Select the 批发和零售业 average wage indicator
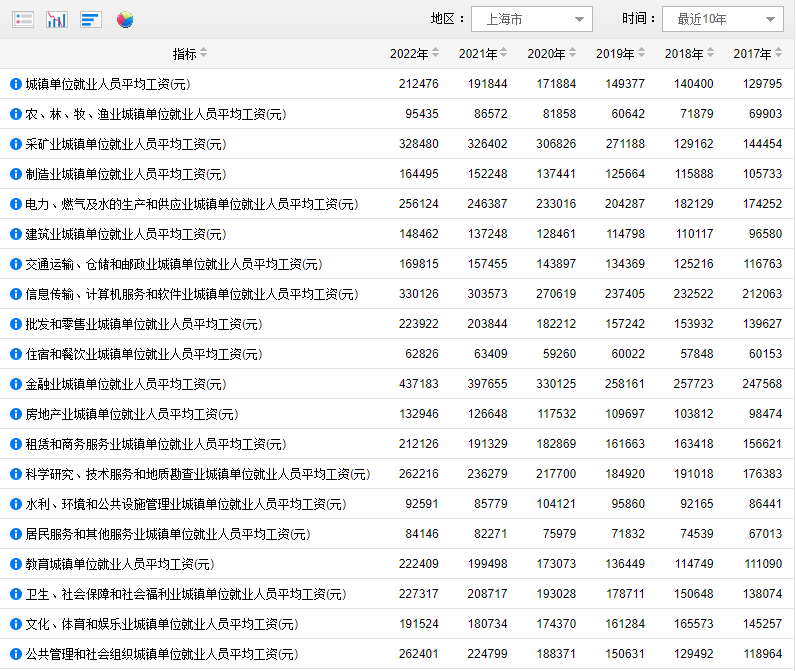 [143, 324]
